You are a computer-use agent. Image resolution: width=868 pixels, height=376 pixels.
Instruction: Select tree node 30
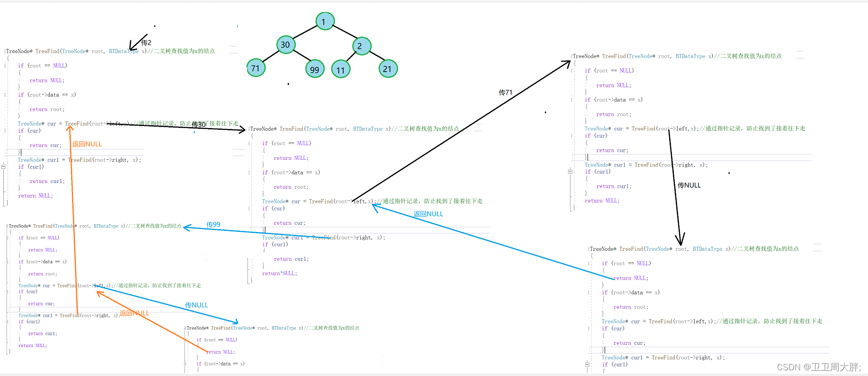[x=286, y=45]
